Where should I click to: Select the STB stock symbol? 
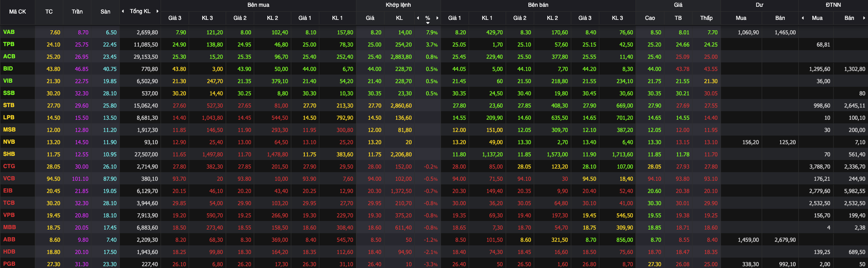(x=9, y=105)
